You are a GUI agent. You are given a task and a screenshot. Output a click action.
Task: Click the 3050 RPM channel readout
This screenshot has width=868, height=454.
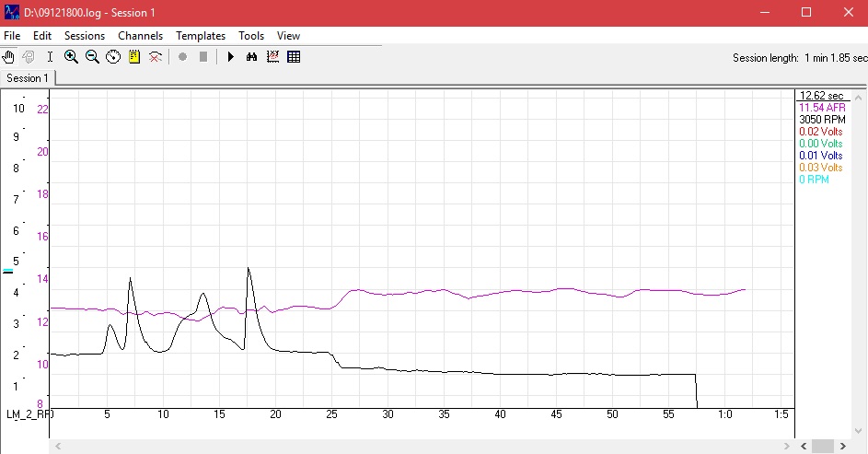point(821,120)
